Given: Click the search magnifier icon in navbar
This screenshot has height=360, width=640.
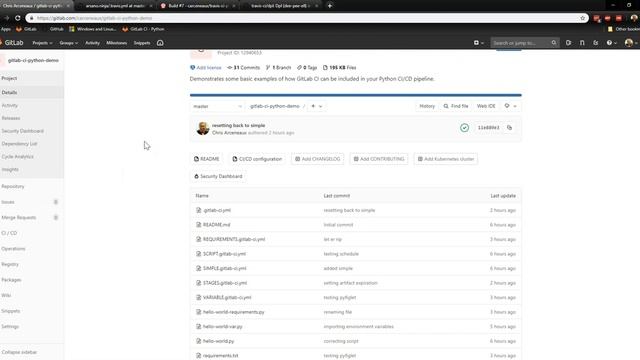Looking at the screenshot, I should click(x=553, y=43).
